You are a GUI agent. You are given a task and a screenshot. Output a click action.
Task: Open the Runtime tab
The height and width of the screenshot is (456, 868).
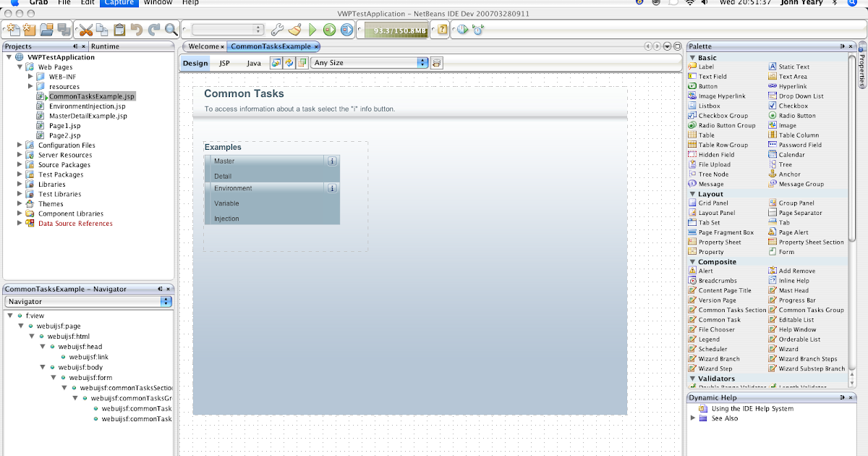(x=105, y=46)
